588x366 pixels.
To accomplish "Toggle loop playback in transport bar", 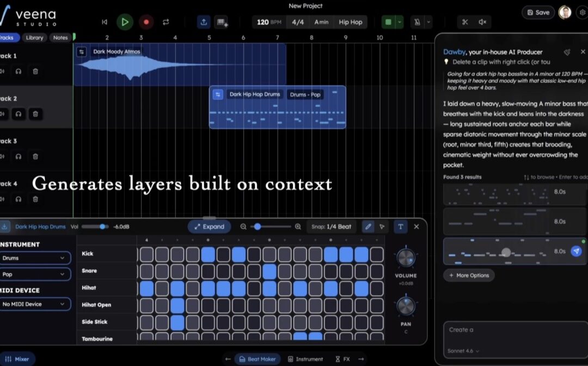I will coord(166,22).
